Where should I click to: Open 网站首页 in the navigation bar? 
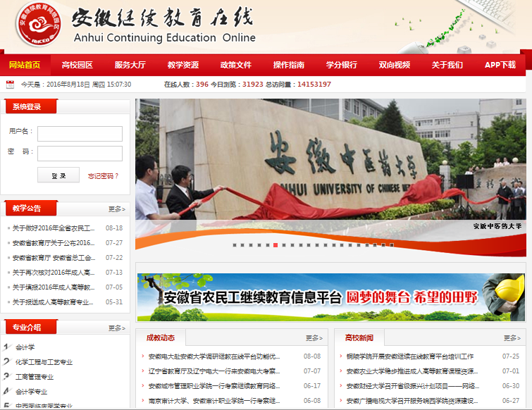tap(25, 65)
